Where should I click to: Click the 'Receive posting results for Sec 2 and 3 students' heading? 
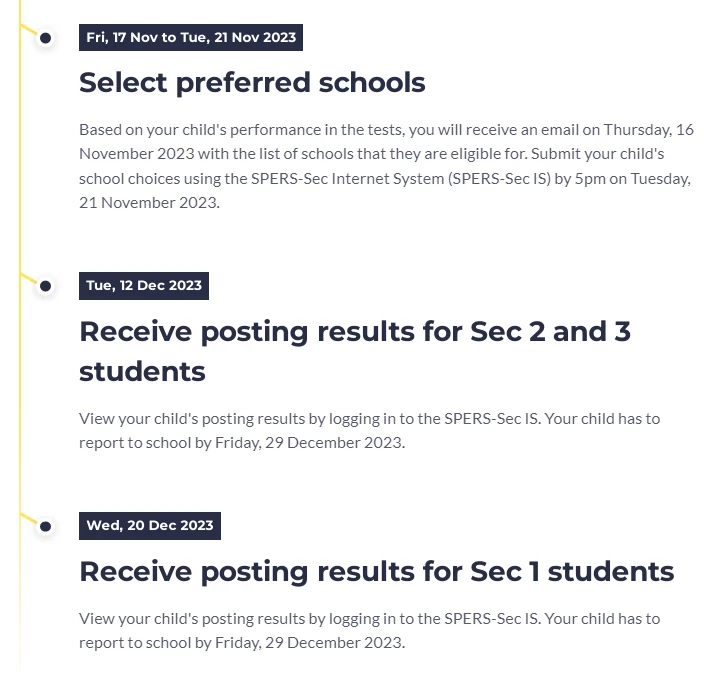point(355,351)
